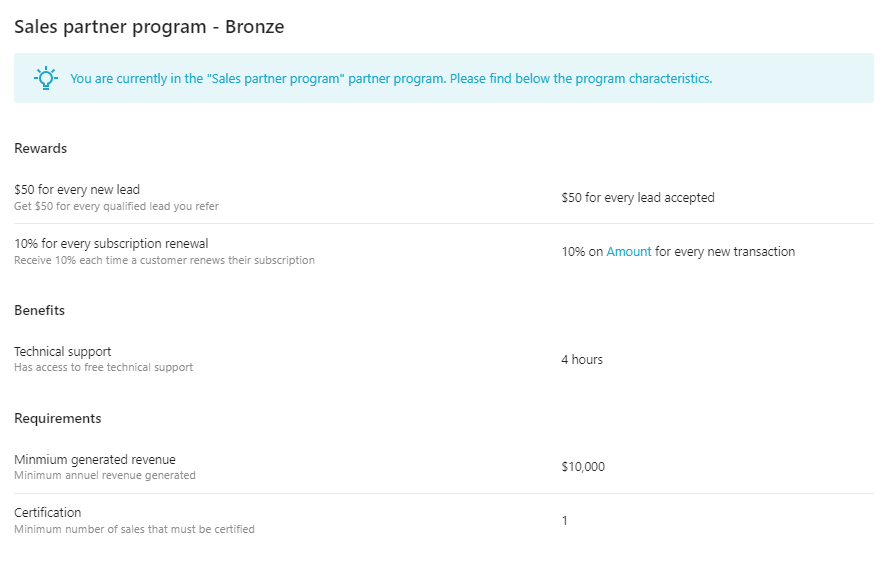
Task: Click the $10,000 revenue value
Action: (583, 467)
